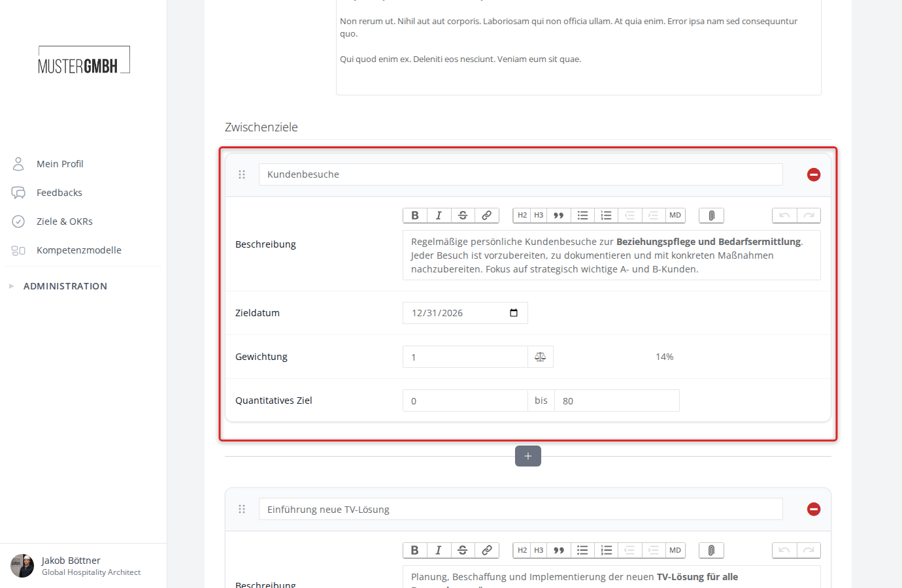Redo in Kundenbesuche description toolbar
The width and height of the screenshot is (902, 588).
pos(809,216)
